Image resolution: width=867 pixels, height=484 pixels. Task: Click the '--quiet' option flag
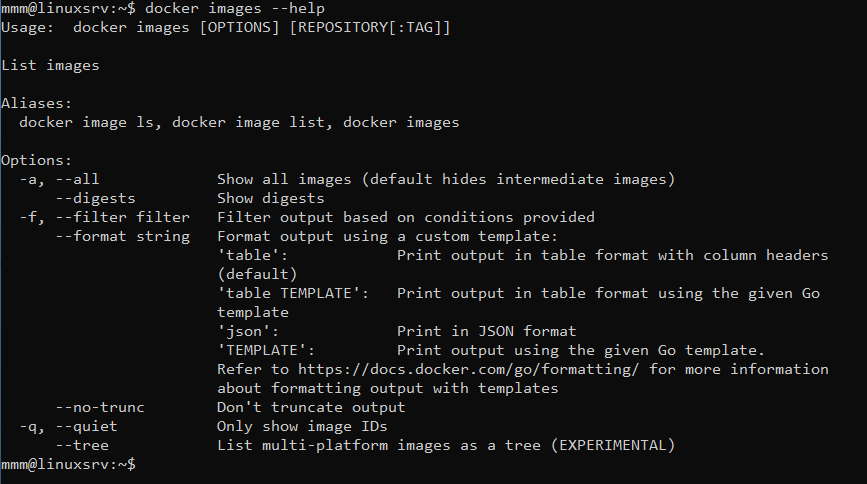coord(86,426)
